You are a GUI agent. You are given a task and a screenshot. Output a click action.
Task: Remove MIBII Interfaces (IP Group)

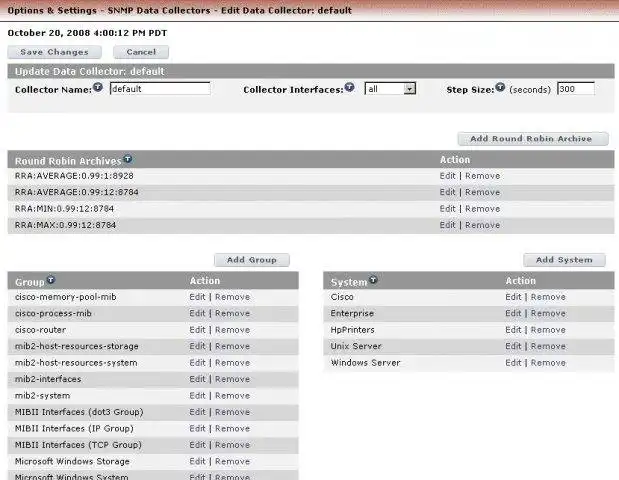click(233, 429)
